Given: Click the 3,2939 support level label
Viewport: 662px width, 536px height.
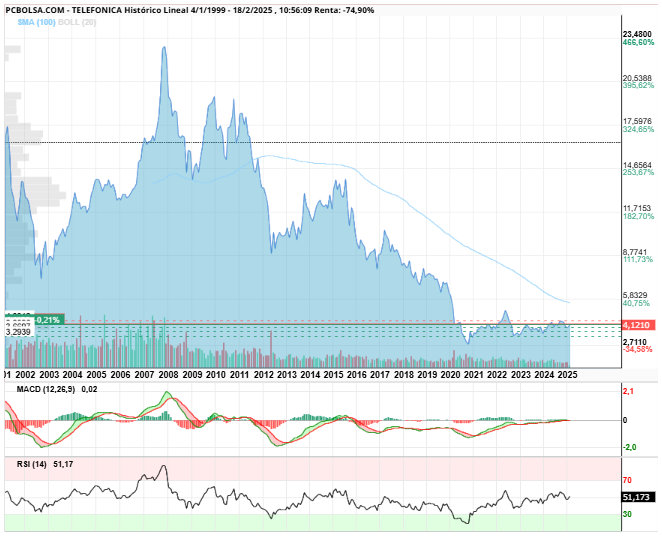Looking at the screenshot, I should click(18, 332).
